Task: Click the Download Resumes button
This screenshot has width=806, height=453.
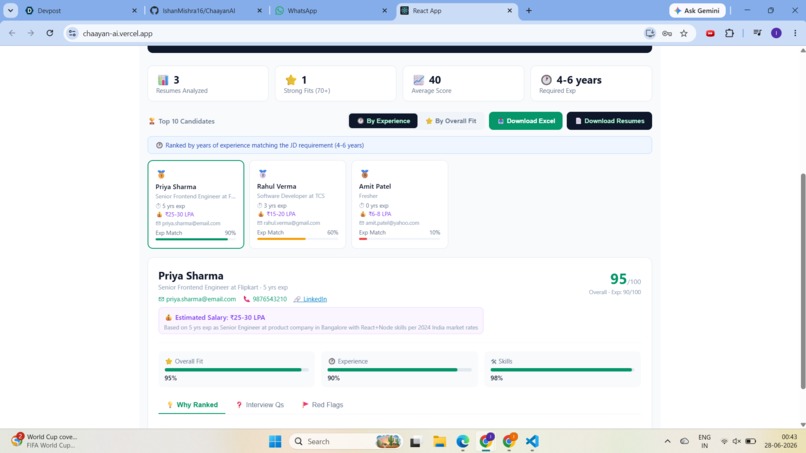Action: (609, 121)
